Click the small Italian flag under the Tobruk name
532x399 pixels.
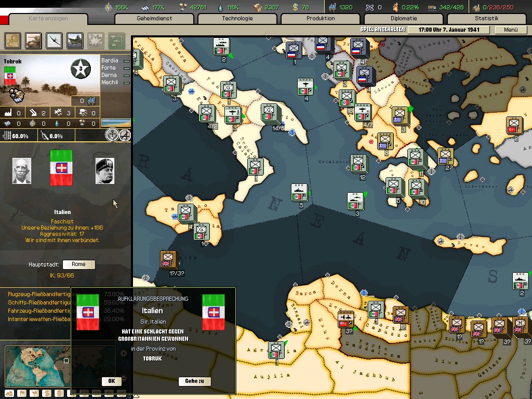click(x=10, y=78)
